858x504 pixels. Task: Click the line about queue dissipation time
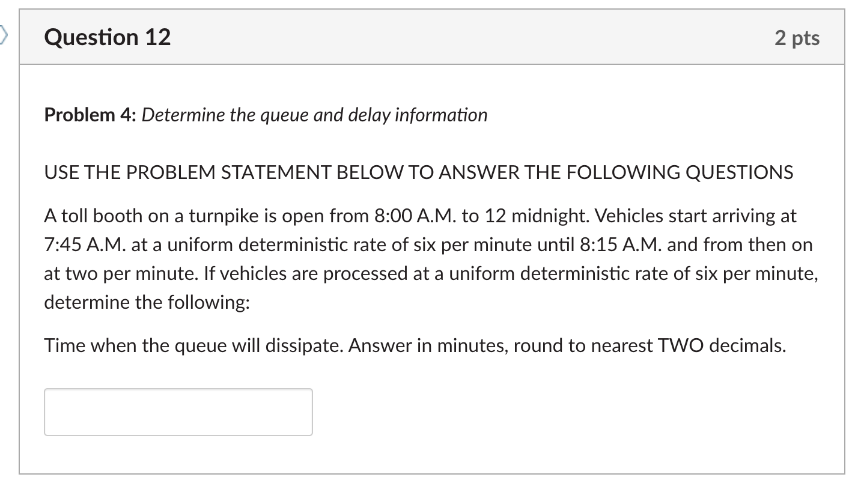click(415, 345)
